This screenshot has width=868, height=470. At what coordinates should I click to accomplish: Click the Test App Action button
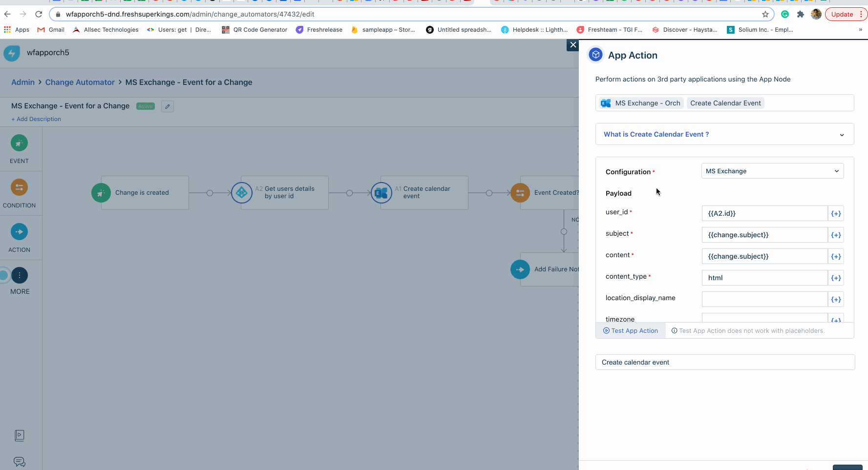pyautogui.click(x=631, y=330)
